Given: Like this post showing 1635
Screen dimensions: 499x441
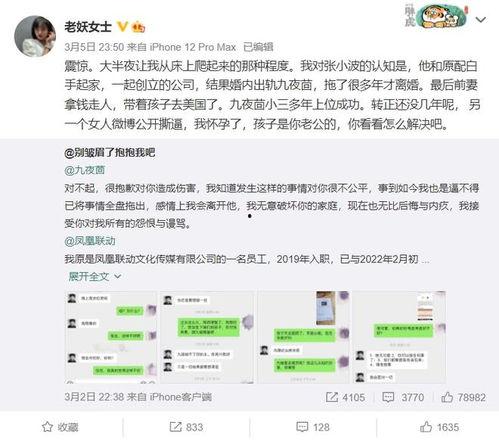Looking at the screenshot, I should tap(439, 427).
